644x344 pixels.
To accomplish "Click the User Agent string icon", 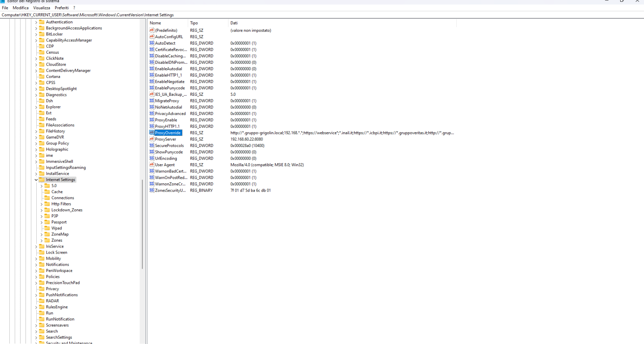I will coord(151,165).
